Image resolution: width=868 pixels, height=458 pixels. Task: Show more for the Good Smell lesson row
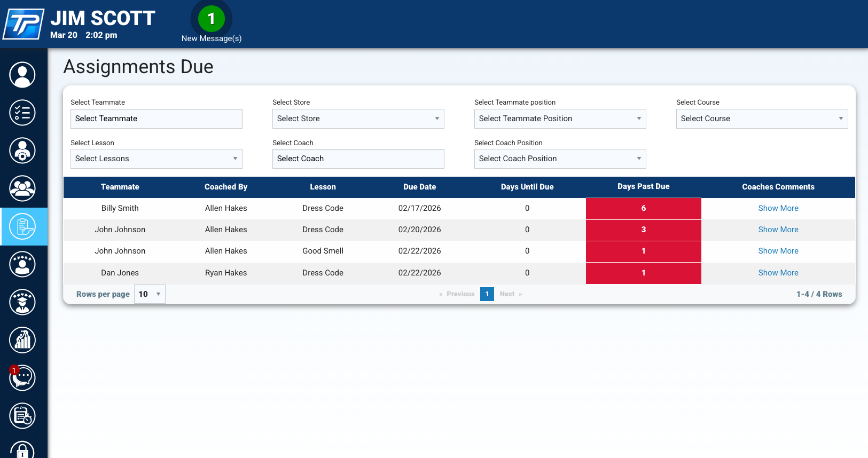[x=778, y=251]
